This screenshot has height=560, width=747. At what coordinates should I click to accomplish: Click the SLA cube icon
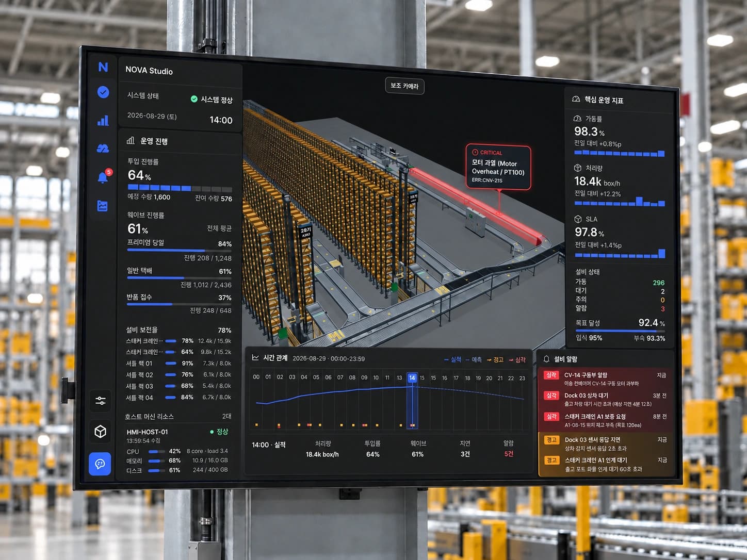coord(578,219)
